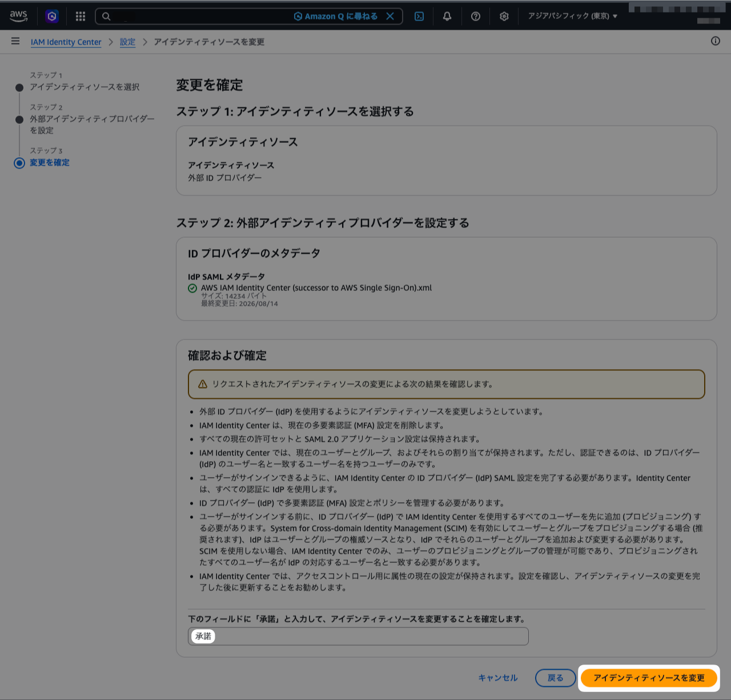Click the AWS IAM Identity Center .xml filename
731x700 pixels.
coord(316,288)
